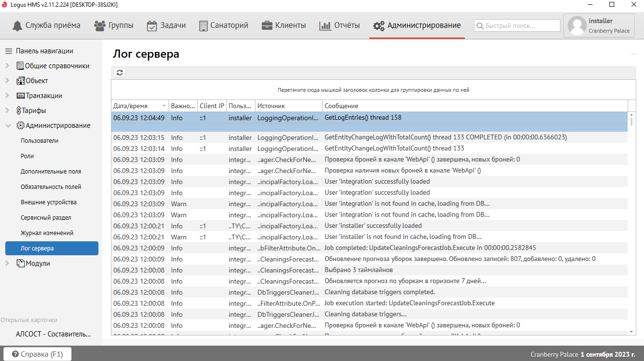Open the Санаторий building section
The height and width of the screenshot is (361, 644).
click(223, 25)
